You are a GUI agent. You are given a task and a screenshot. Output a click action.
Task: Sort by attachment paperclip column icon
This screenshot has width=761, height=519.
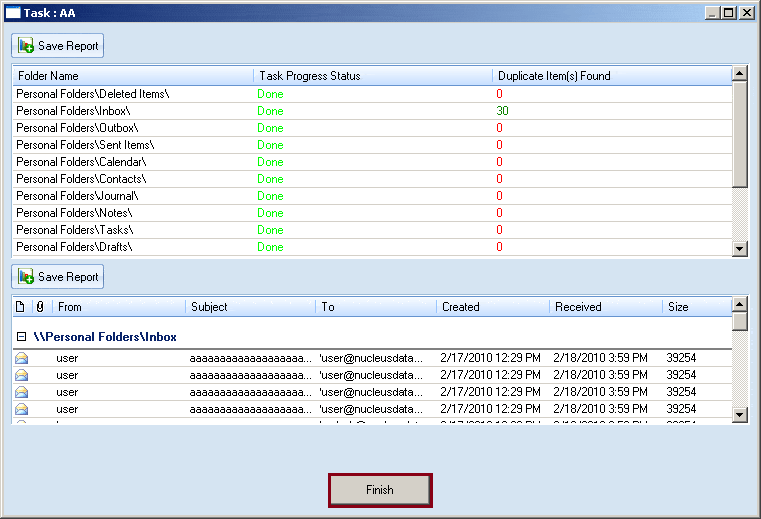40,307
